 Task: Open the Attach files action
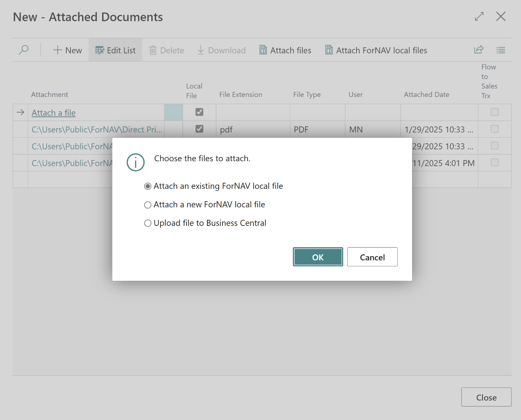[x=285, y=50]
